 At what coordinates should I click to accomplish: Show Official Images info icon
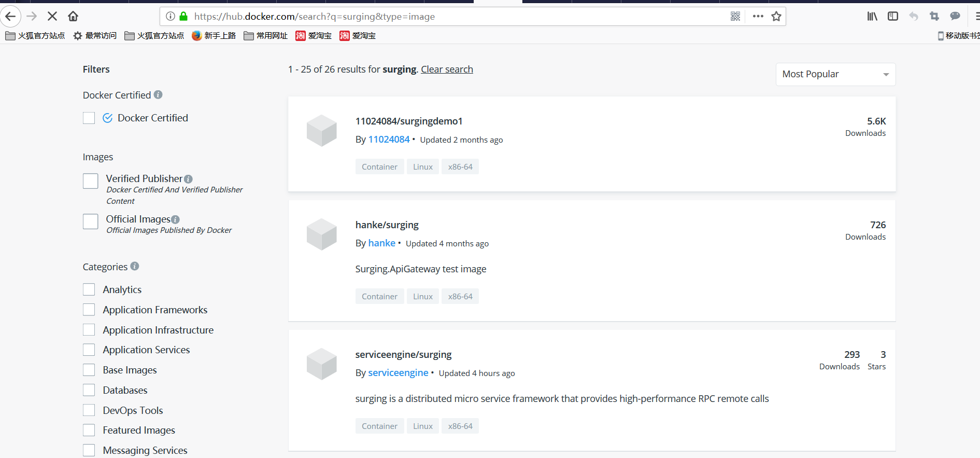176,219
